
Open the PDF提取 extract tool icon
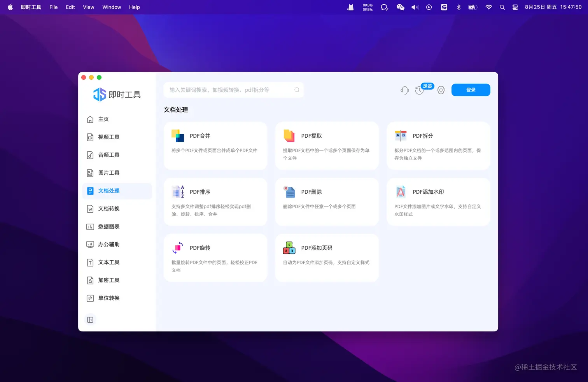tap(289, 136)
